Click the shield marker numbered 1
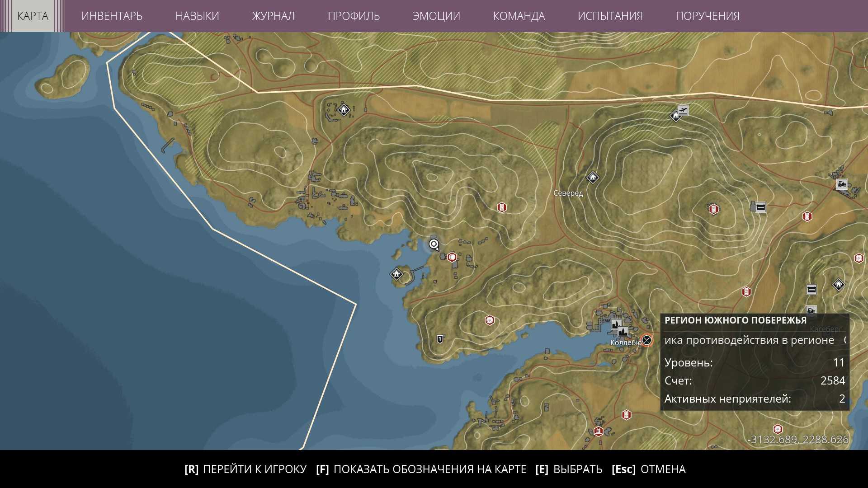 [x=440, y=338]
